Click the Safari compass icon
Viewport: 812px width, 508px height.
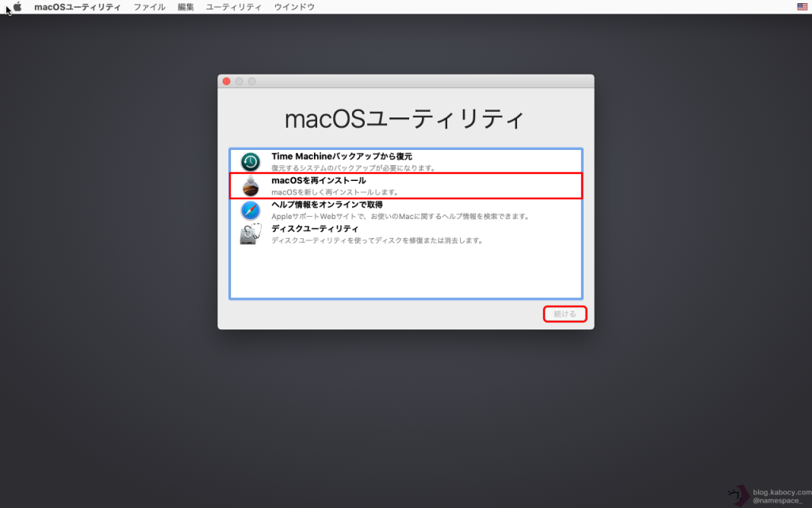[x=251, y=210]
